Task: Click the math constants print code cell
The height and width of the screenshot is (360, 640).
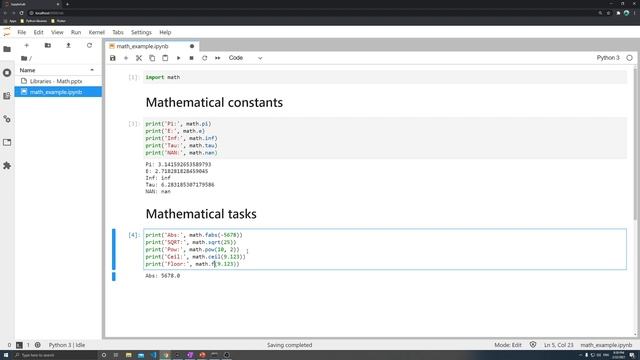Action: [384, 138]
